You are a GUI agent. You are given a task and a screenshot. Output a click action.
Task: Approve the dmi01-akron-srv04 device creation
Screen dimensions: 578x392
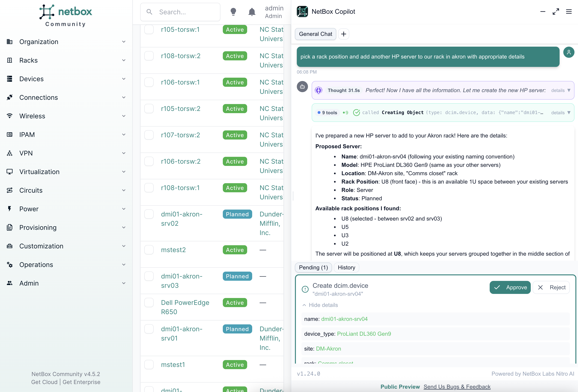click(510, 287)
